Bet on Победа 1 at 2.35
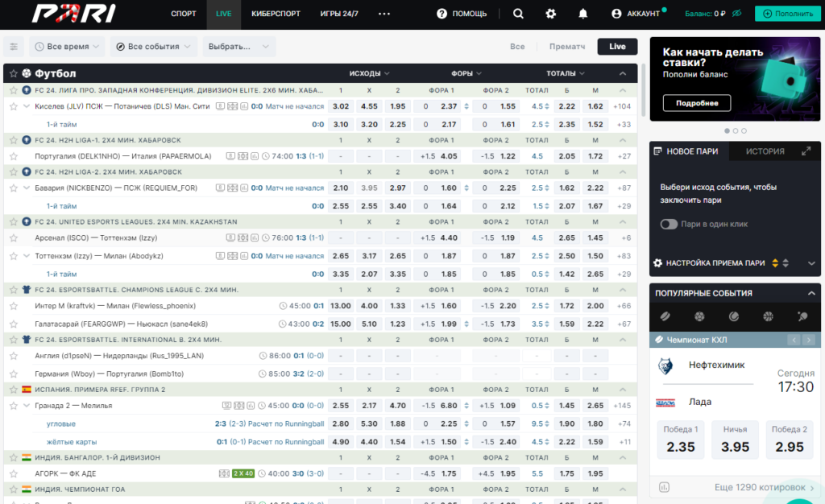This screenshot has height=504, width=825. [680, 440]
